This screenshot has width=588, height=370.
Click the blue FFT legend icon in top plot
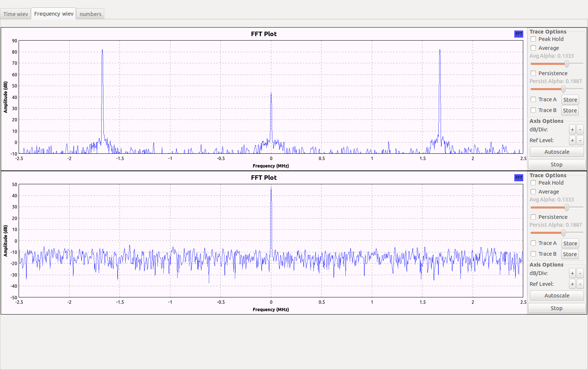point(518,34)
